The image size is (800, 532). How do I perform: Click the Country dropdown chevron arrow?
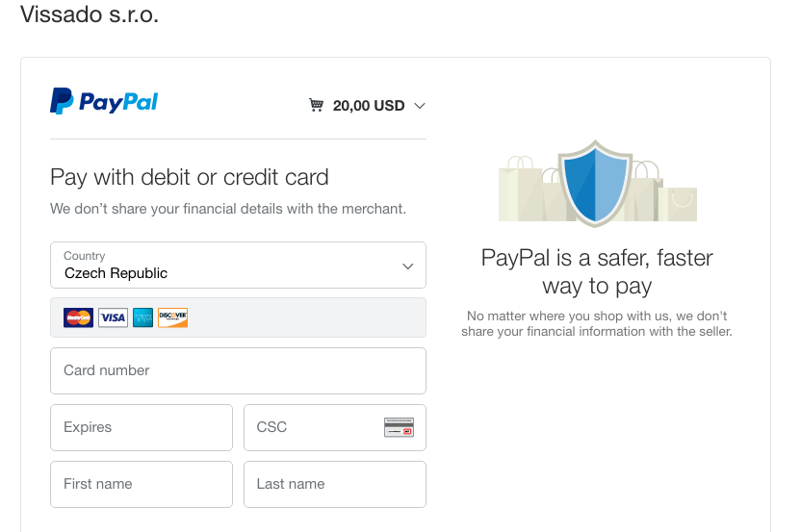click(x=407, y=266)
